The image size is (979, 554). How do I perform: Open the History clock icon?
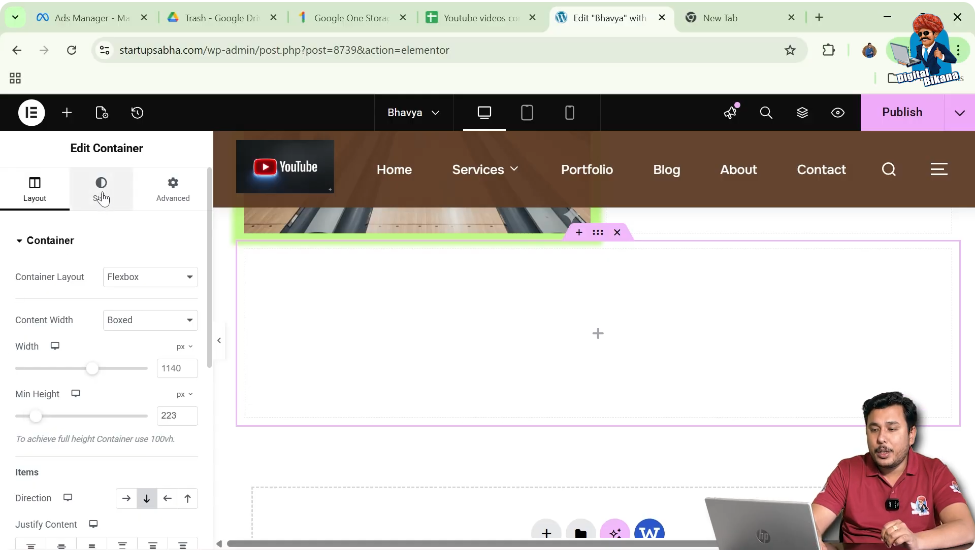[137, 113]
